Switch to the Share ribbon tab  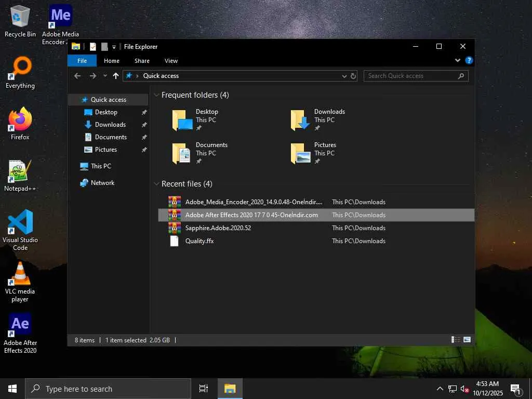(142, 61)
